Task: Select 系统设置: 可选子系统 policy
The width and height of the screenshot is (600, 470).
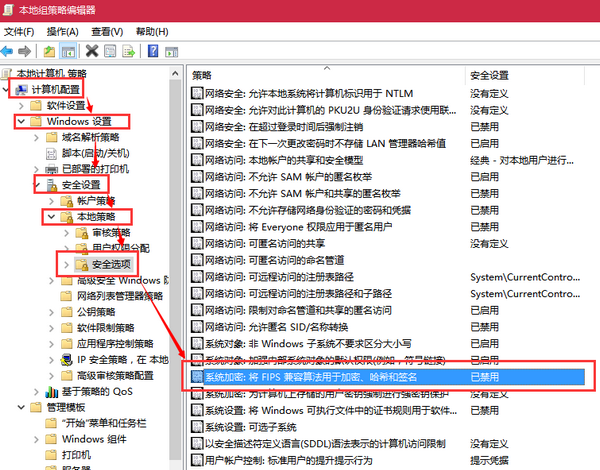Action: [x=251, y=427]
